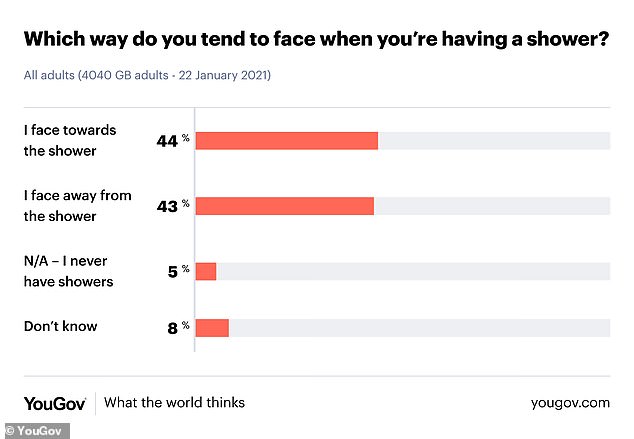Select the 'Don't know' label

(x=62, y=326)
